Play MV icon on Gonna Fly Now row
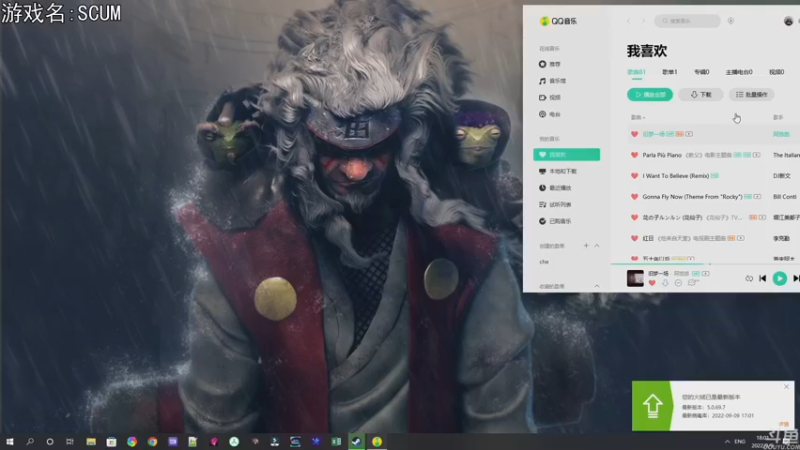Screen dimensions: 800x450 (757, 196)
